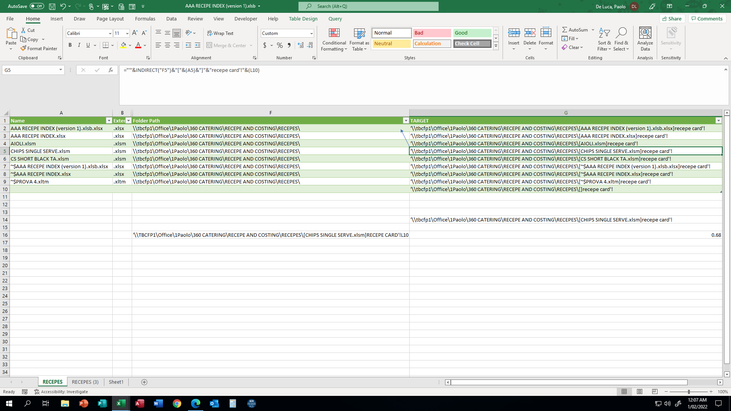Select cell AIOLI.xlsm
The height and width of the screenshot is (411, 731).
[61, 144]
